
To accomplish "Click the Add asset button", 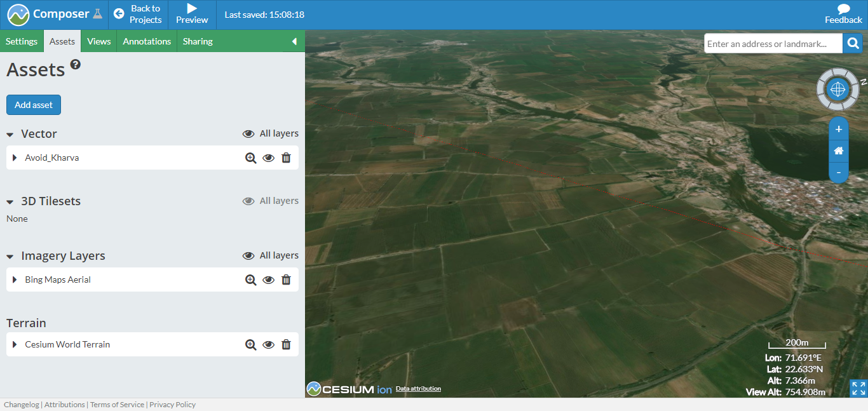I will pos(33,105).
